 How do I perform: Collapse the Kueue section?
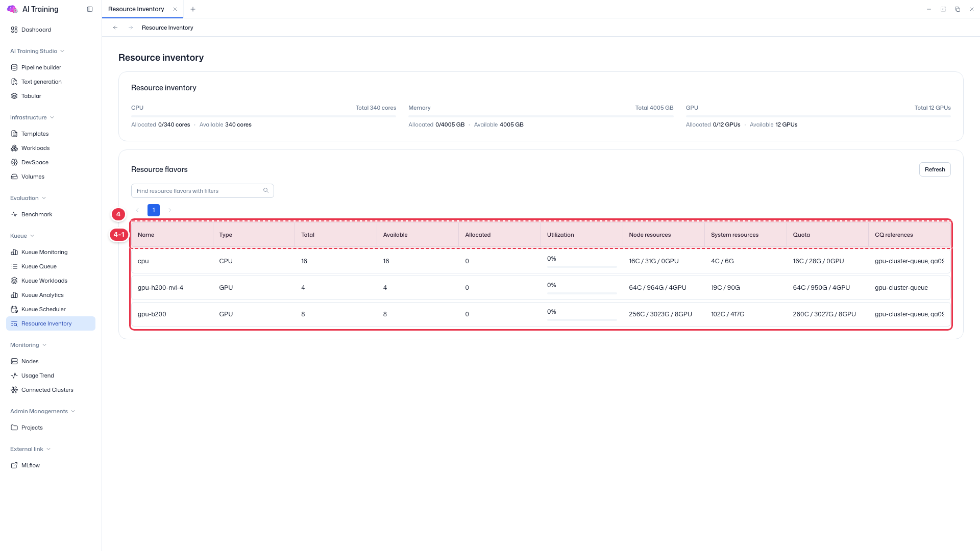click(x=22, y=236)
